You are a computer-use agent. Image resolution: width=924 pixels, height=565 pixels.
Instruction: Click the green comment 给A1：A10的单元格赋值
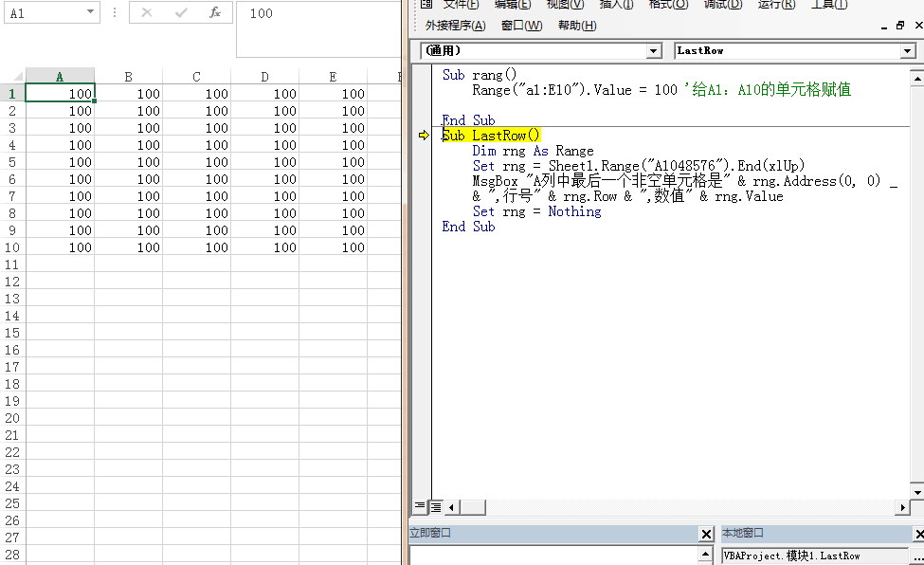coord(768,90)
